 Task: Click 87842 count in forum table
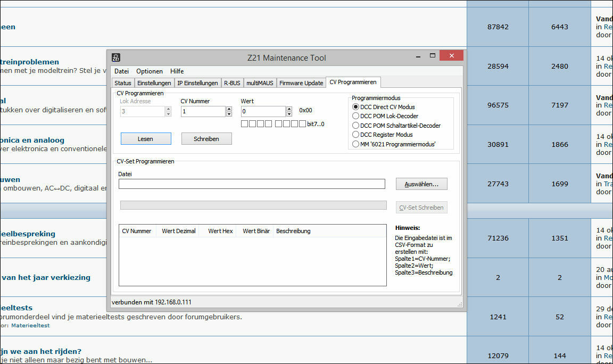tap(498, 27)
